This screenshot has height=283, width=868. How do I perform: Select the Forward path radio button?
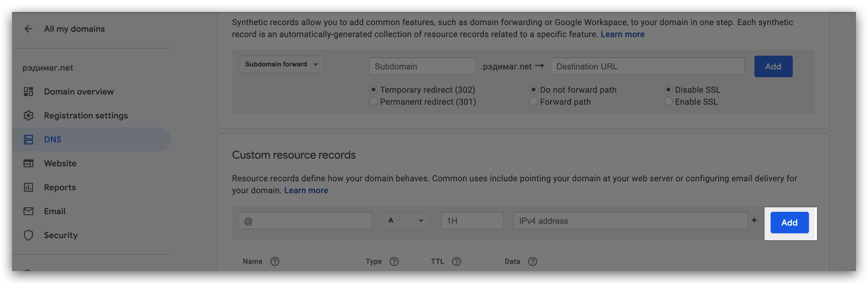[533, 102]
